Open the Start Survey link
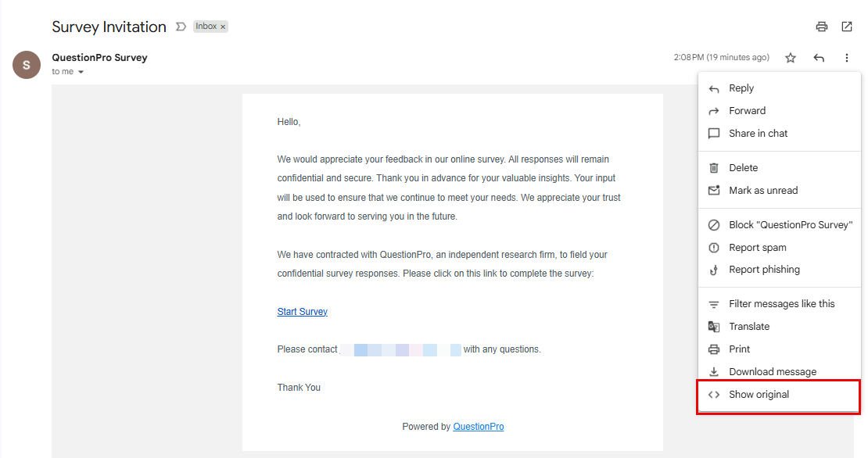 302,312
